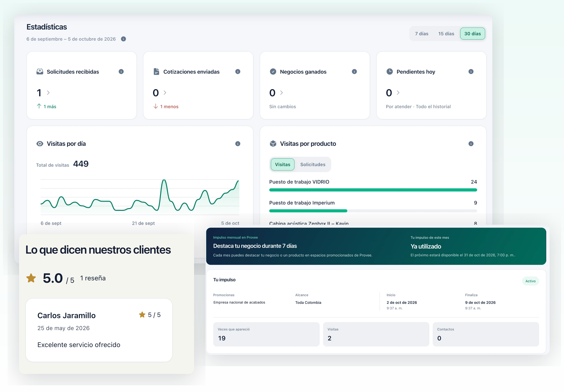Click info icon next to date range
Viewport: 564px width, 392px height.
pyautogui.click(x=123, y=39)
